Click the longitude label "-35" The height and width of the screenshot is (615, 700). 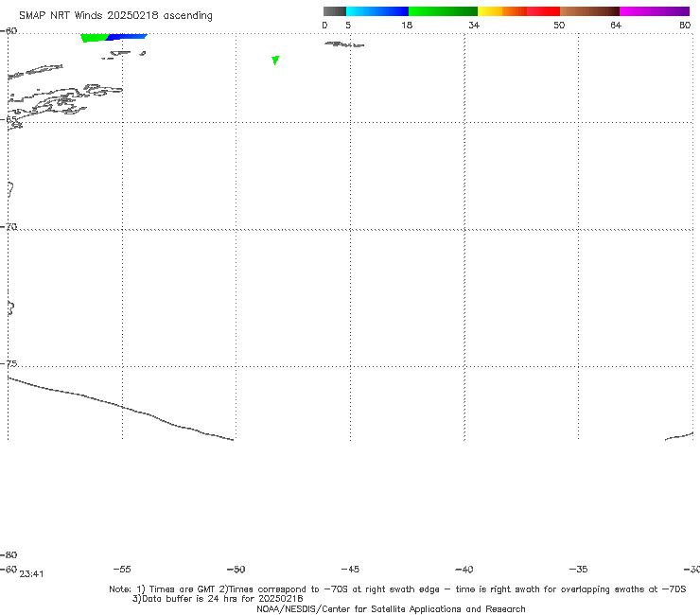pos(579,569)
